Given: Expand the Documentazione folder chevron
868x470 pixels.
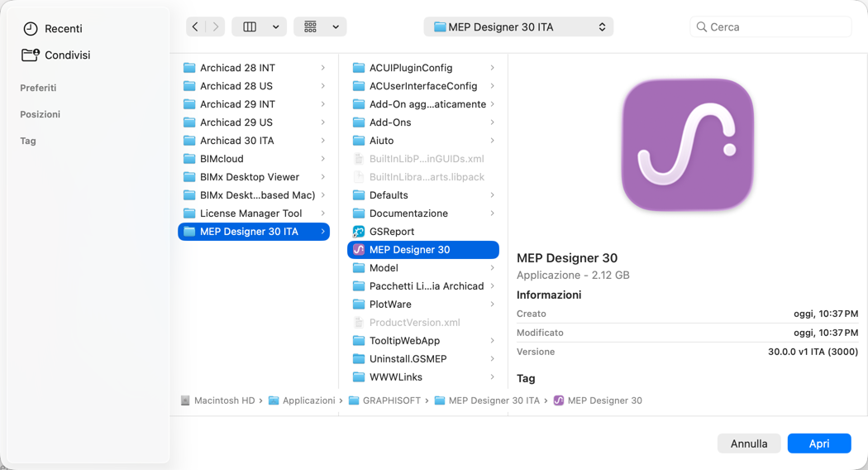Looking at the screenshot, I should (x=492, y=213).
